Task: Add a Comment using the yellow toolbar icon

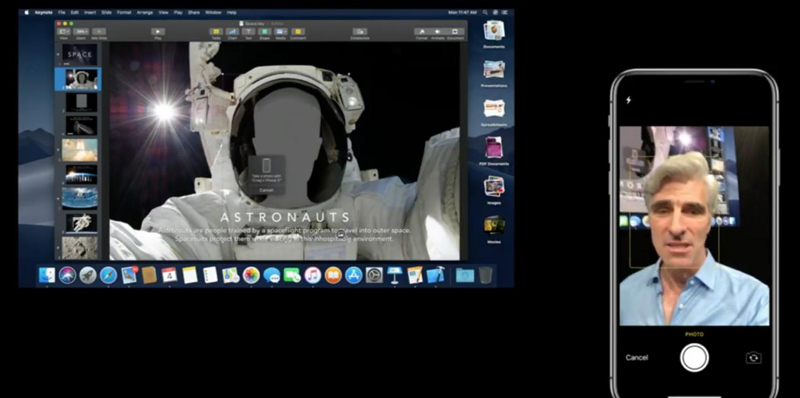Action: coord(298,32)
